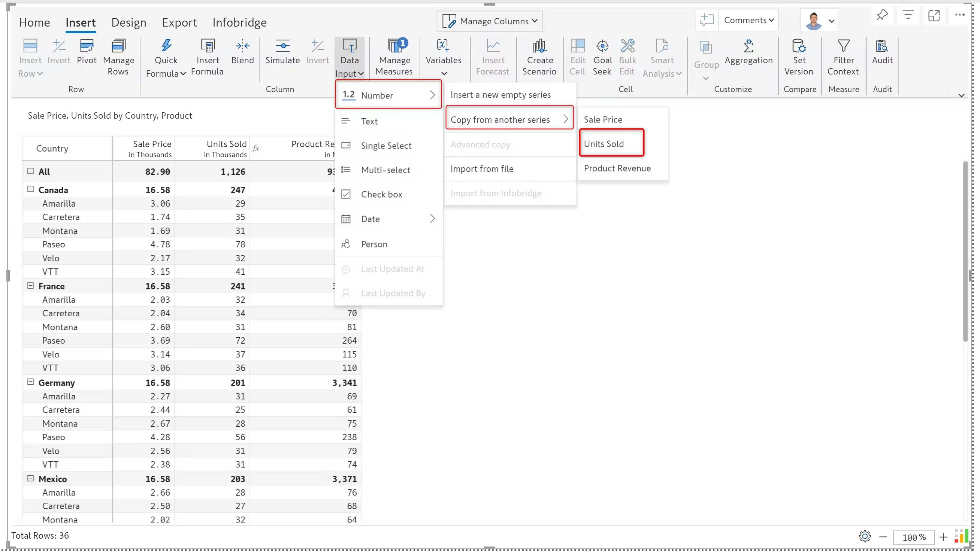This screenshot has width=980, height=551.
Task: Collapse the Canada row group
Action: click(31, 189)
